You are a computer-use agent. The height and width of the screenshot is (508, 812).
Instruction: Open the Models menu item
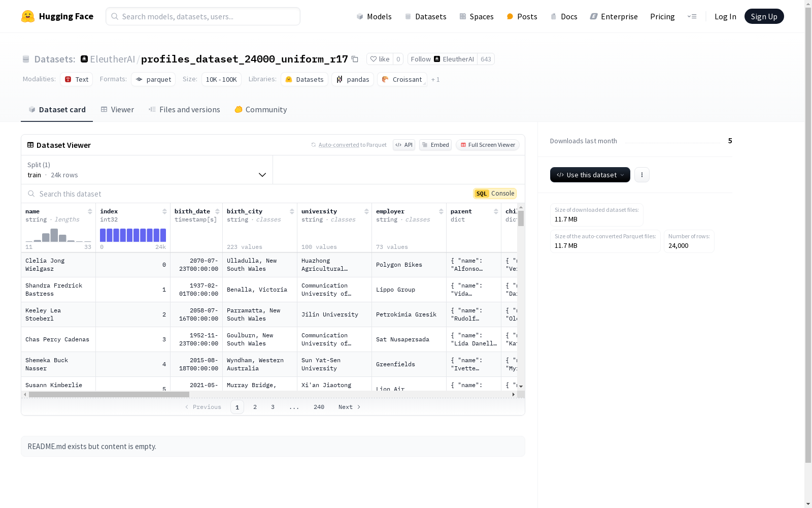pos(374,16)
